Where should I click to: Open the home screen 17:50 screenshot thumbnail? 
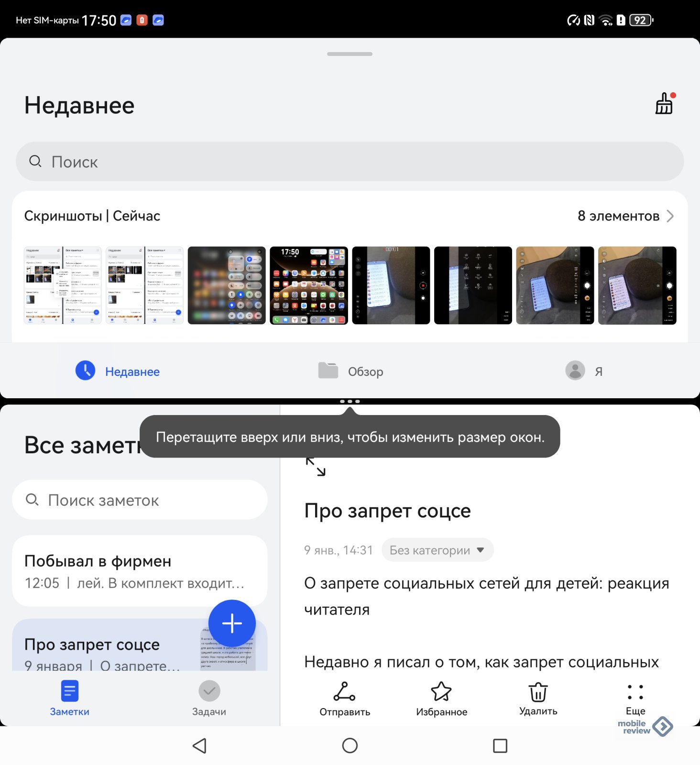(x=308, y=285)
